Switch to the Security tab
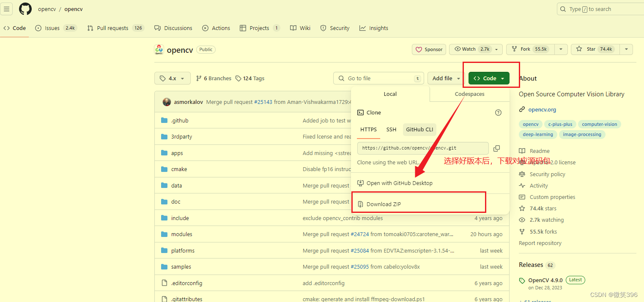The height and width of the screenshot is (302, 644). click(x=335, y=28)
